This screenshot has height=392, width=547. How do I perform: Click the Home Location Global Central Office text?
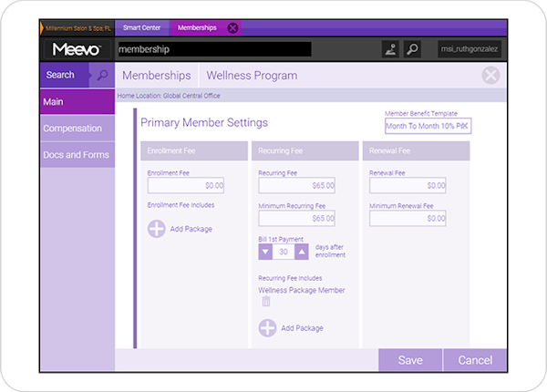point(169,96)
